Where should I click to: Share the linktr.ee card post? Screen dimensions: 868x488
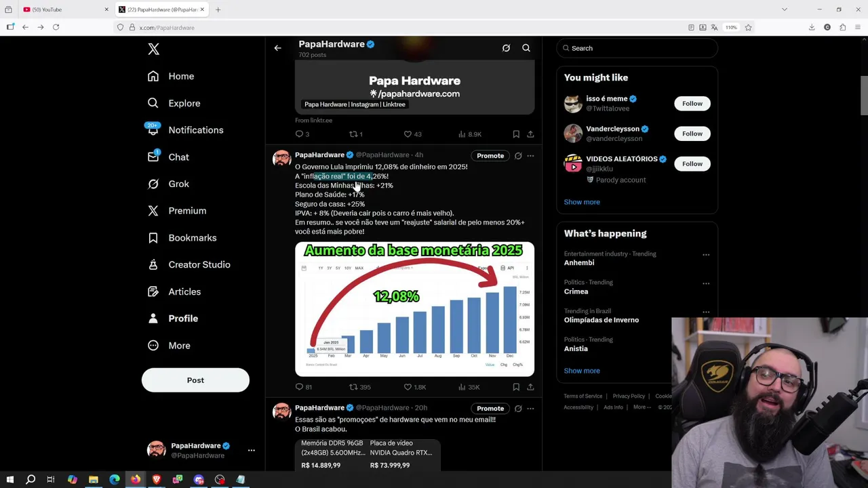(530, 134)
